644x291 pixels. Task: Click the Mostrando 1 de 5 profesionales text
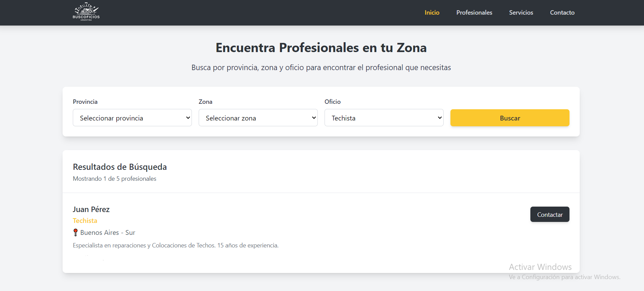(115, 179)
